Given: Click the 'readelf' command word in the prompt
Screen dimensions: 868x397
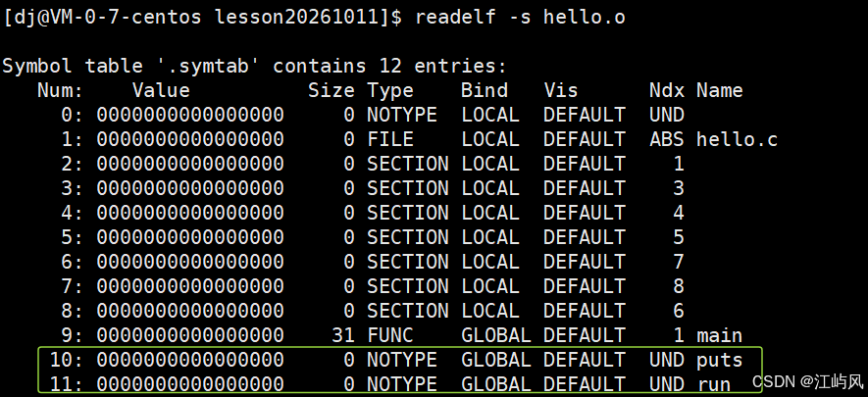Looking at the screenshot, I should tap(457, 17).
